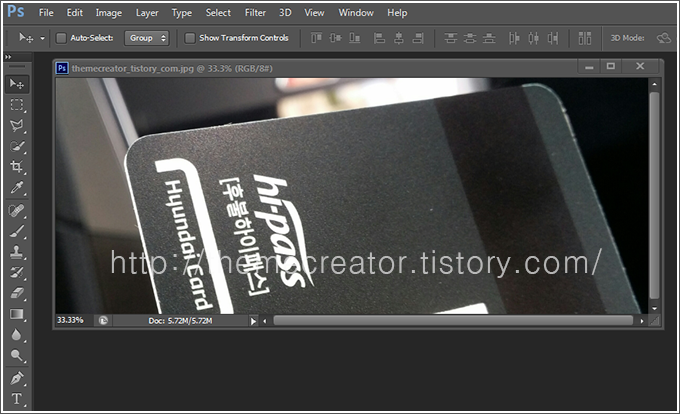Click vertical scrollbar up arrow
The image size is (680, 414).
pyautogui.click(x=654, y=84)
